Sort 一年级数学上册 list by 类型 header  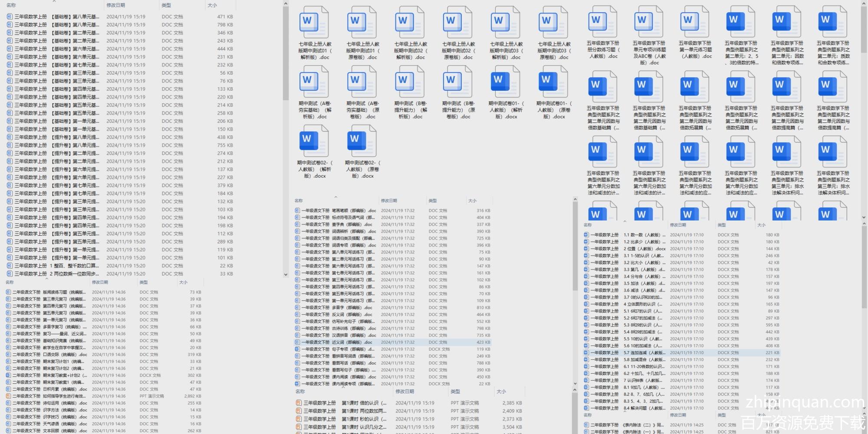(x=722, y=225)
